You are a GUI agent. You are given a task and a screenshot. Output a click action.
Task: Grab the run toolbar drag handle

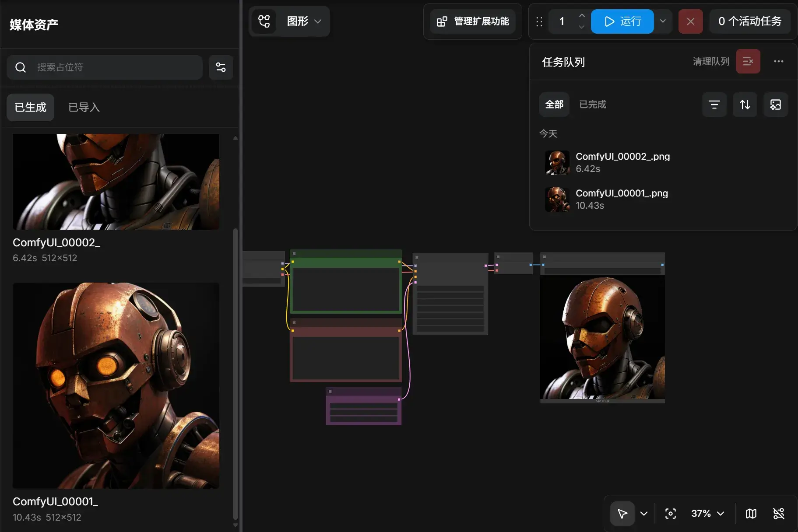tap(539, 21)
